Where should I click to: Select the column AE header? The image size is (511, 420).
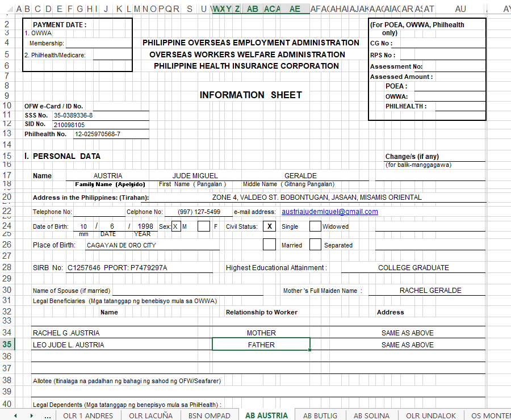click(x=295, y=9)
